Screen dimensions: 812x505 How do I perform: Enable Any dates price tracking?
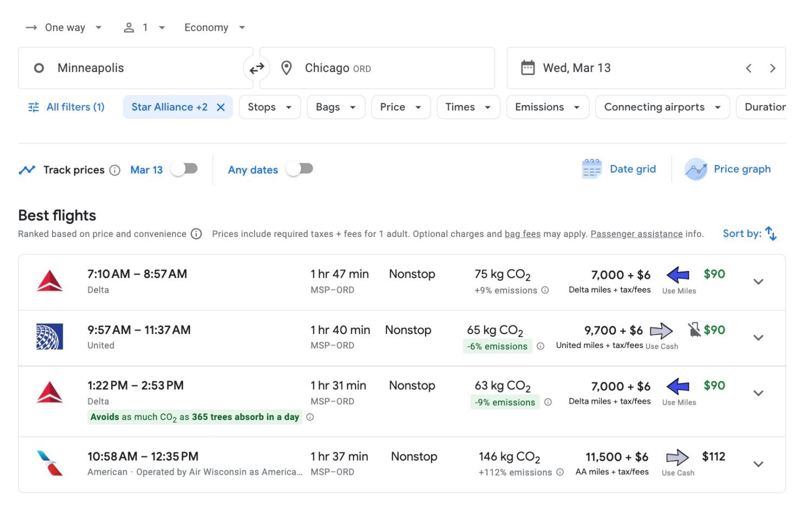click(x=300, y=169)
